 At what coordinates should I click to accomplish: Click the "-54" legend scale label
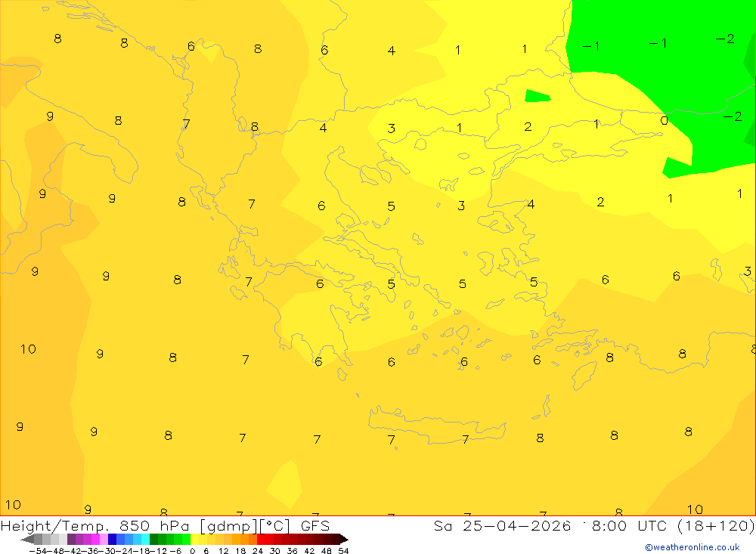38,551
